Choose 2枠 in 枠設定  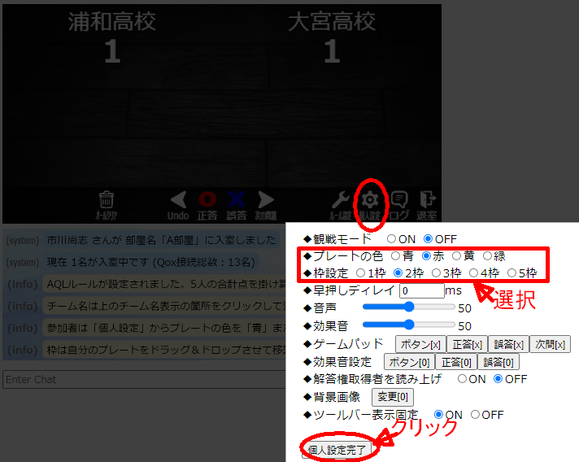[x=398, y=273]
